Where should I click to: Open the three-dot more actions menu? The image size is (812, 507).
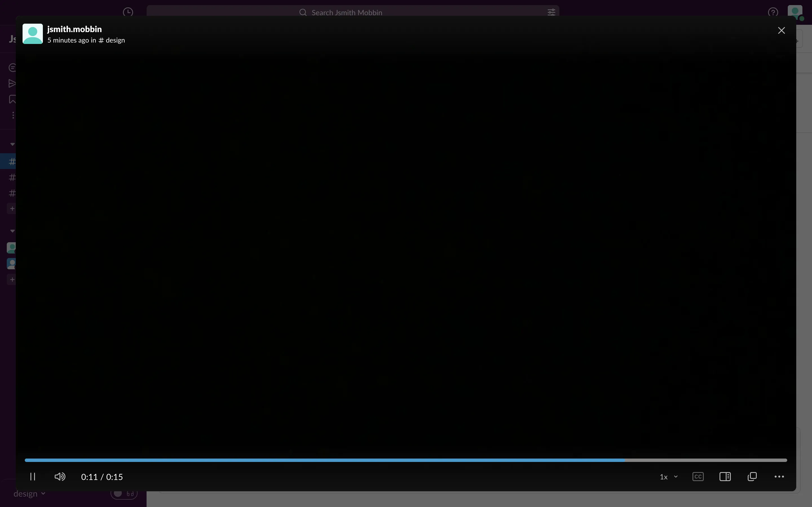click(x=779, y=477)
